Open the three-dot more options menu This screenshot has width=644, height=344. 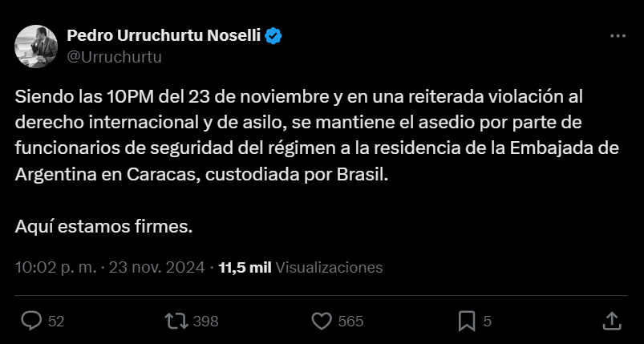[618, 36]
